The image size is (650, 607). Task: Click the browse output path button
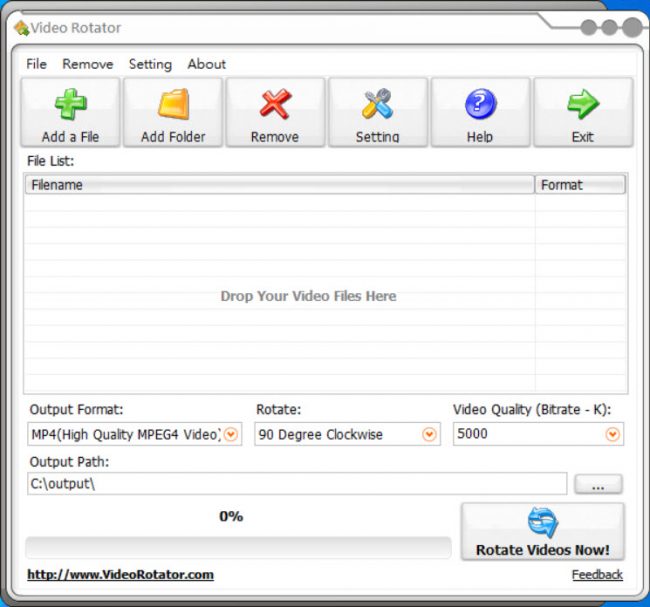598,485
